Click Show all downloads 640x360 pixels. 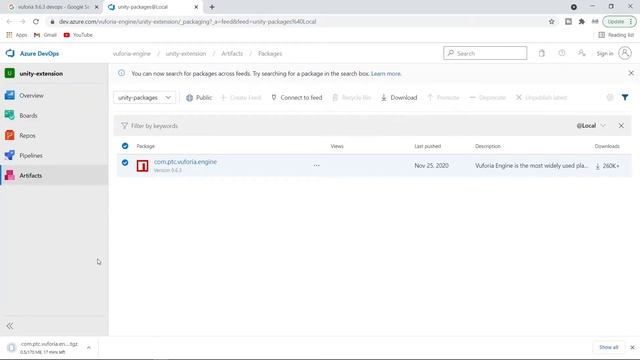[609, 347]
